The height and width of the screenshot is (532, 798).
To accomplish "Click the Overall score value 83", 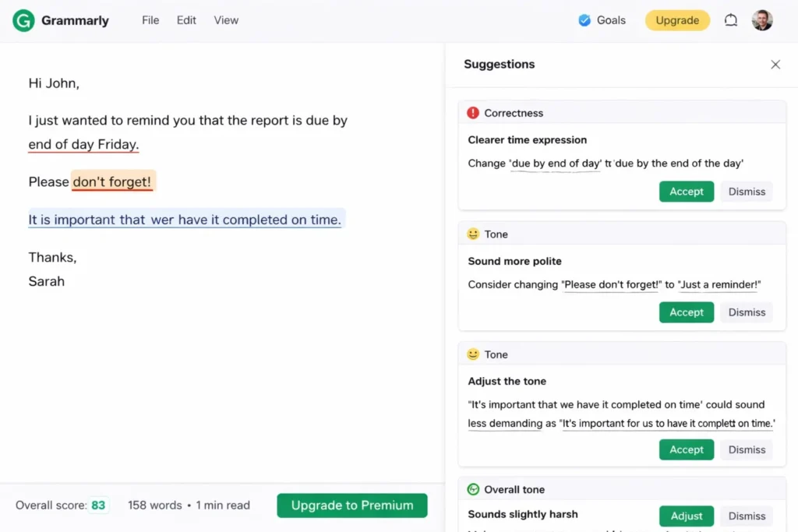I will tap(98, 505).
